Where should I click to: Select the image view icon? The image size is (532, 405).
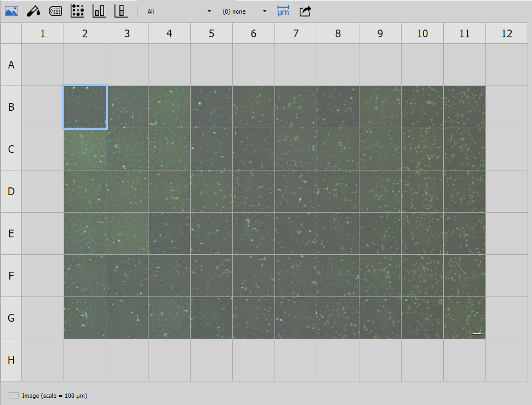coord(12,11)
